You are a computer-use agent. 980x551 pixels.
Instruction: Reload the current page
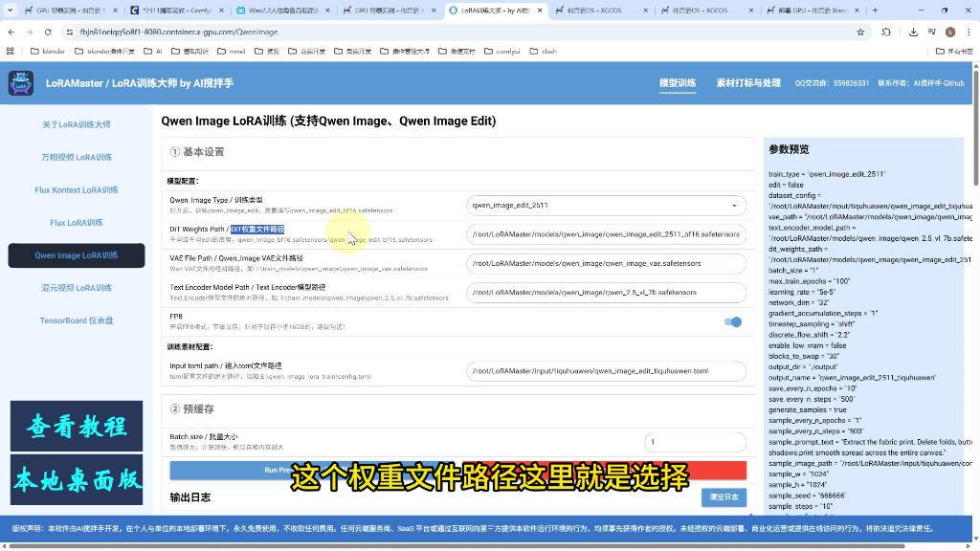[48, 32]
